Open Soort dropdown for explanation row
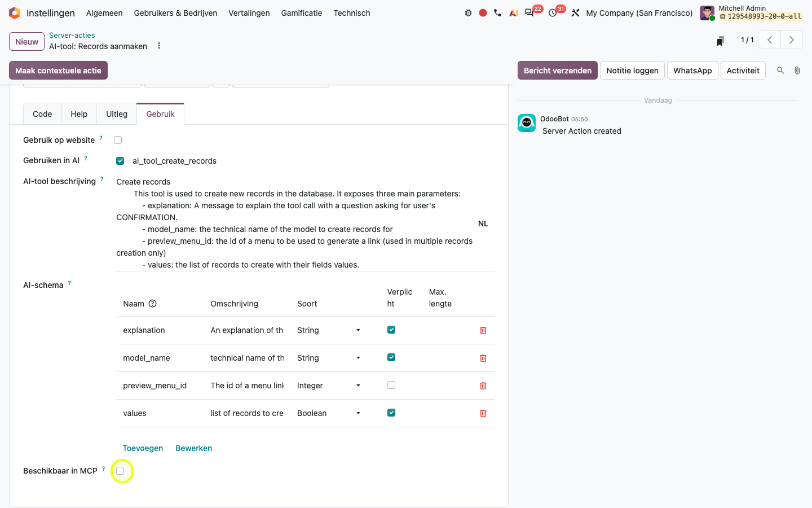This screenshot has width=812, height=508. click(329, 330)
